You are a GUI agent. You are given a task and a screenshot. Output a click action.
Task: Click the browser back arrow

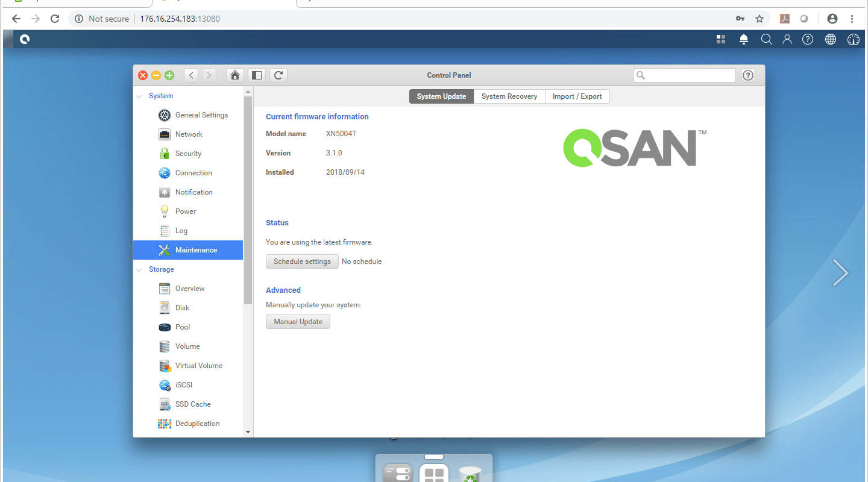click(16, 19)
